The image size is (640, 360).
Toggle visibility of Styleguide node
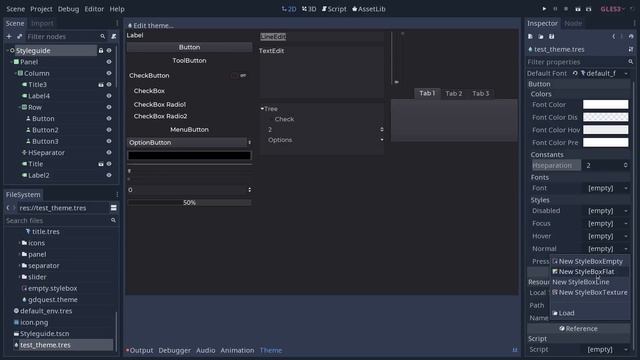point(109,51)
